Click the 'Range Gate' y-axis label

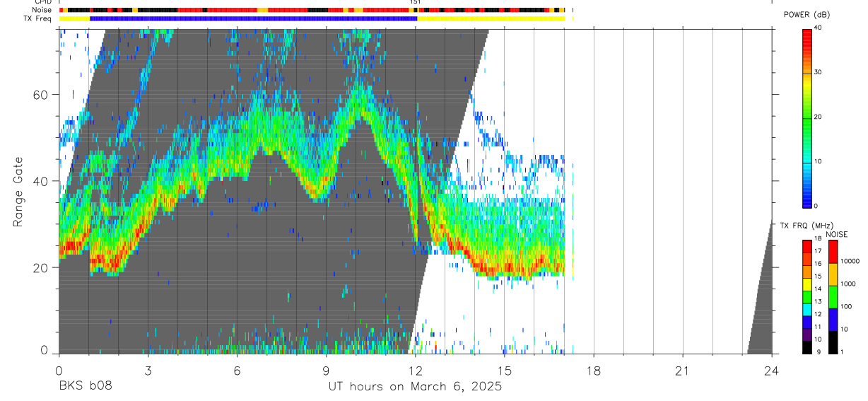tap(18, 192)
